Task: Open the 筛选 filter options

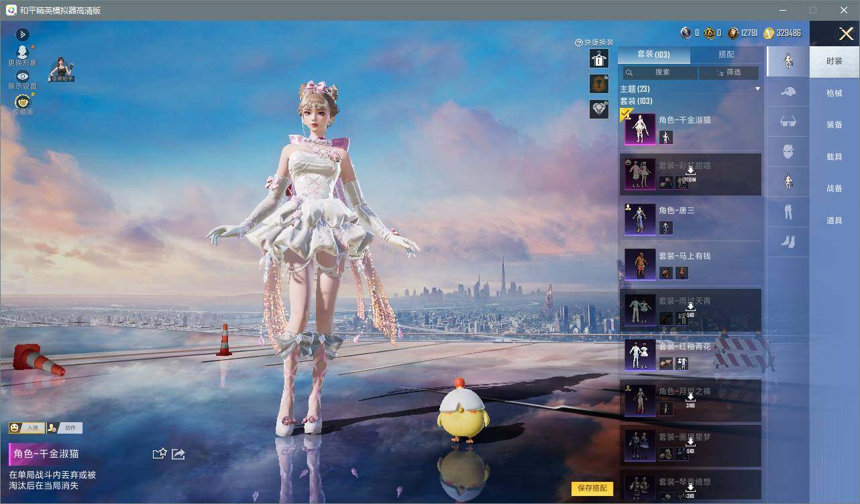Action: pyautogui.click(x=729, y=72)
